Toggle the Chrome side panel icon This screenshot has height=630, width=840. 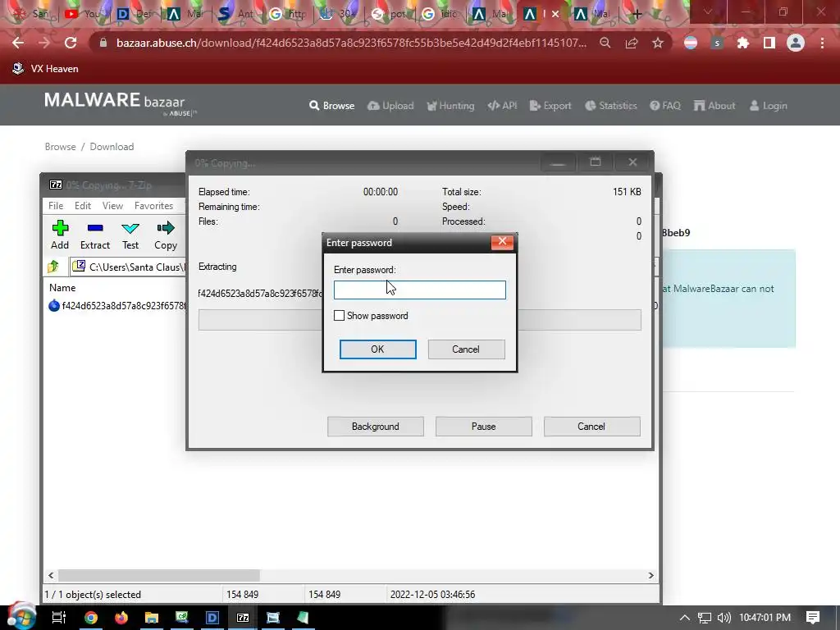click(x=769, y=43)
